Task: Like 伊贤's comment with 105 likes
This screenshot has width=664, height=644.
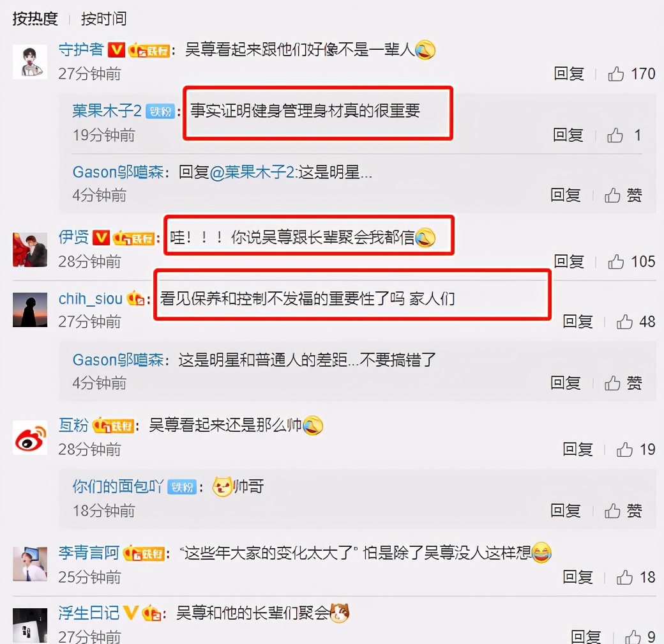Action: coord(615,261)
